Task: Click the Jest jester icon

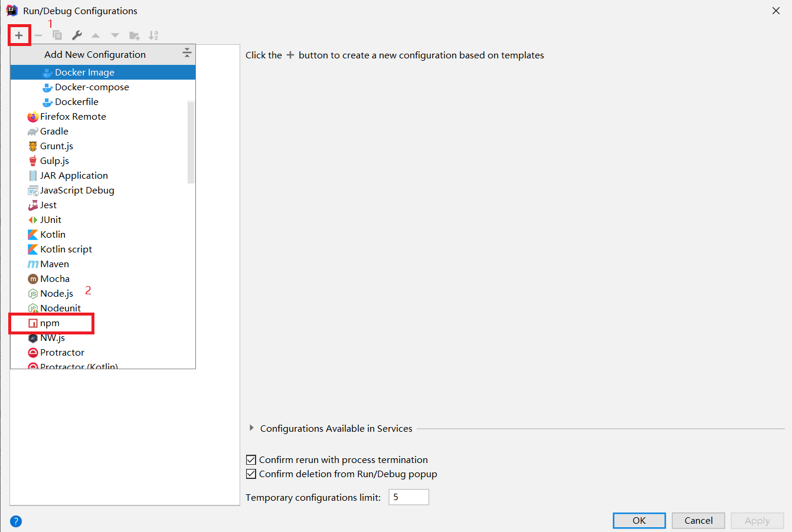Action: coord(33,205)
